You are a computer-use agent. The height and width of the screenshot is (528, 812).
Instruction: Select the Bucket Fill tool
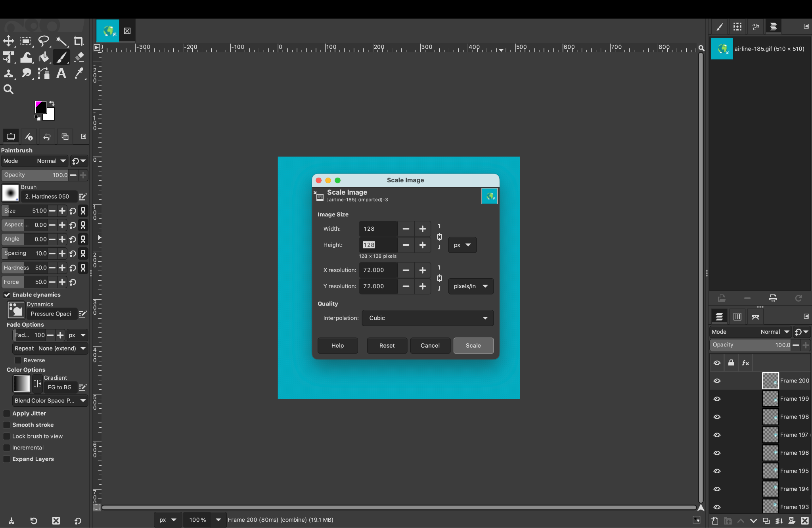pyautogui.click(x=44, y=57)
